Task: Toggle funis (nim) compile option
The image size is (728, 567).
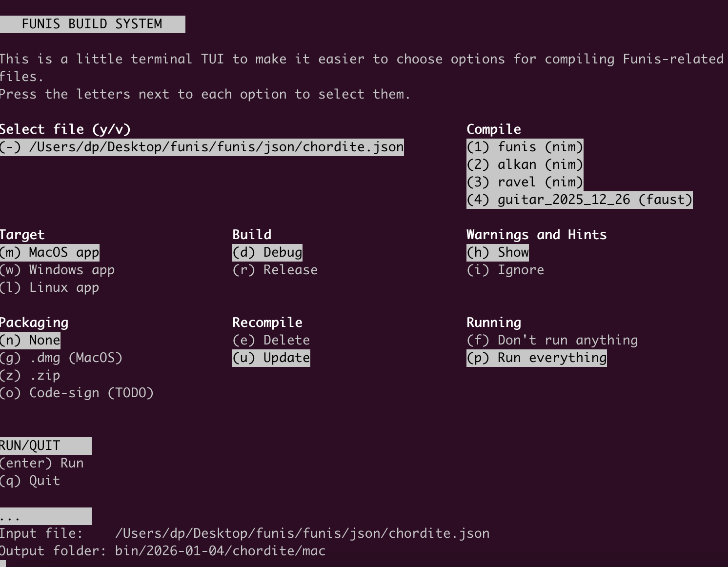Action: [525, 147]
